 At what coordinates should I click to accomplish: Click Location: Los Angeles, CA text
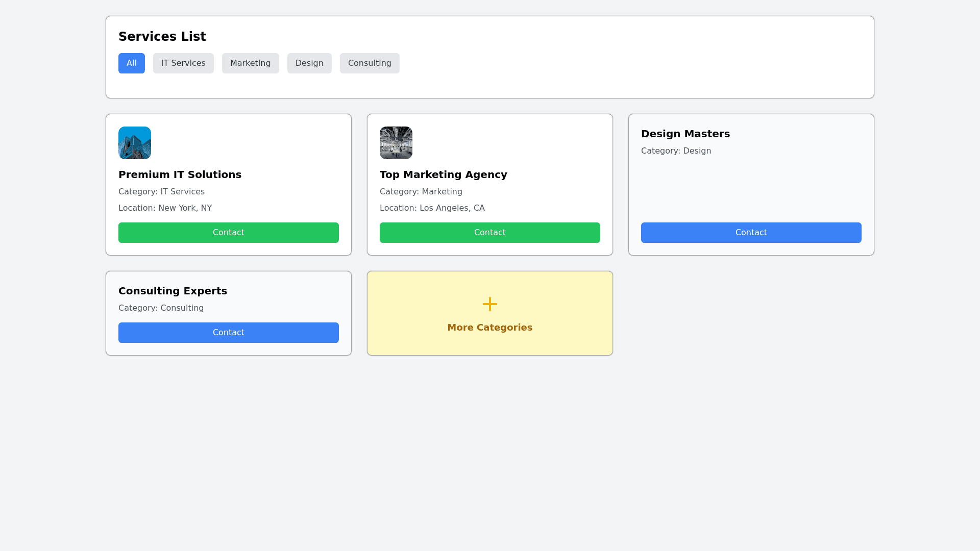(432, 208)
